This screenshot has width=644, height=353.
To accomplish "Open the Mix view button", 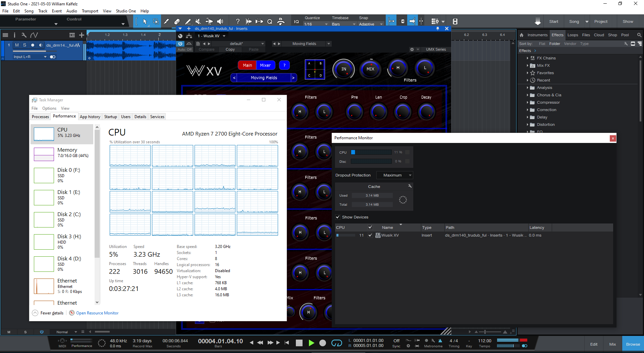I will pos(612,344).
